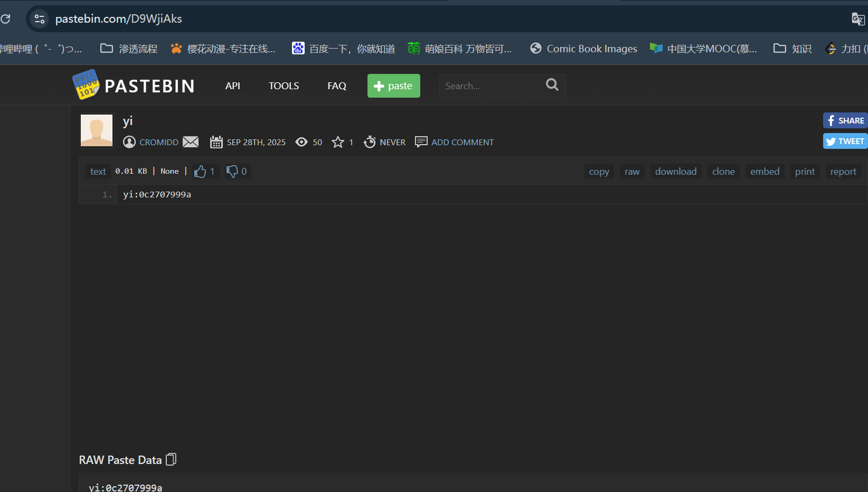868x492 pixels.
Task: Open the TOOLS menu item
Action: (x=284, y=86)
